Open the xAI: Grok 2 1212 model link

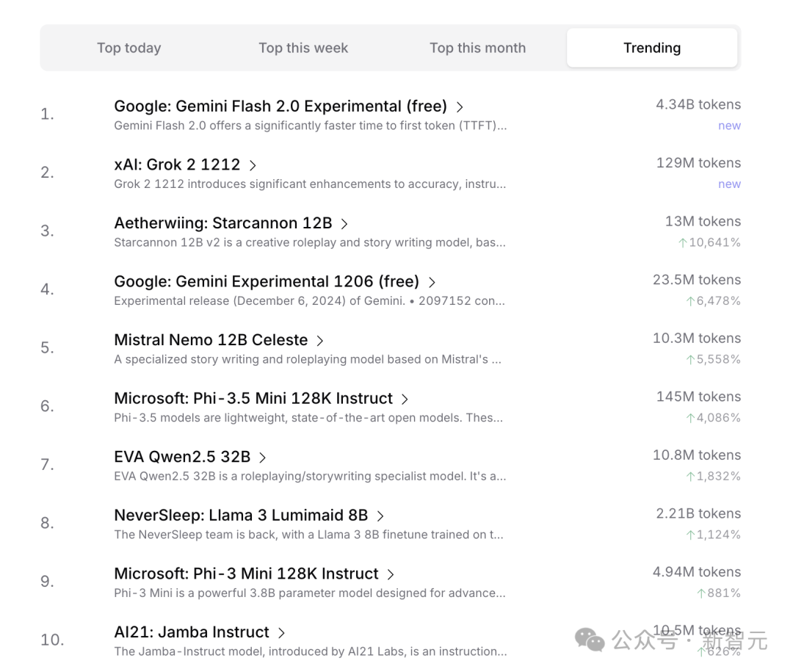click(177, 165)
